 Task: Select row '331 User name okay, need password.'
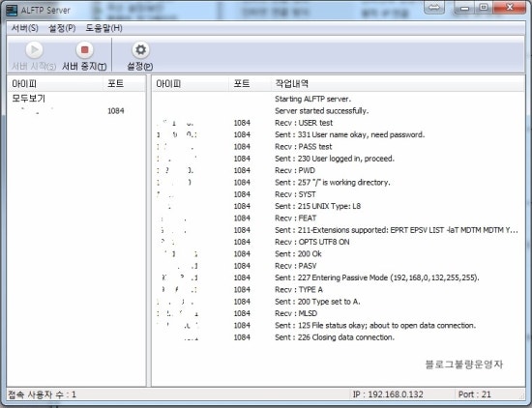[x=338, y=134]
